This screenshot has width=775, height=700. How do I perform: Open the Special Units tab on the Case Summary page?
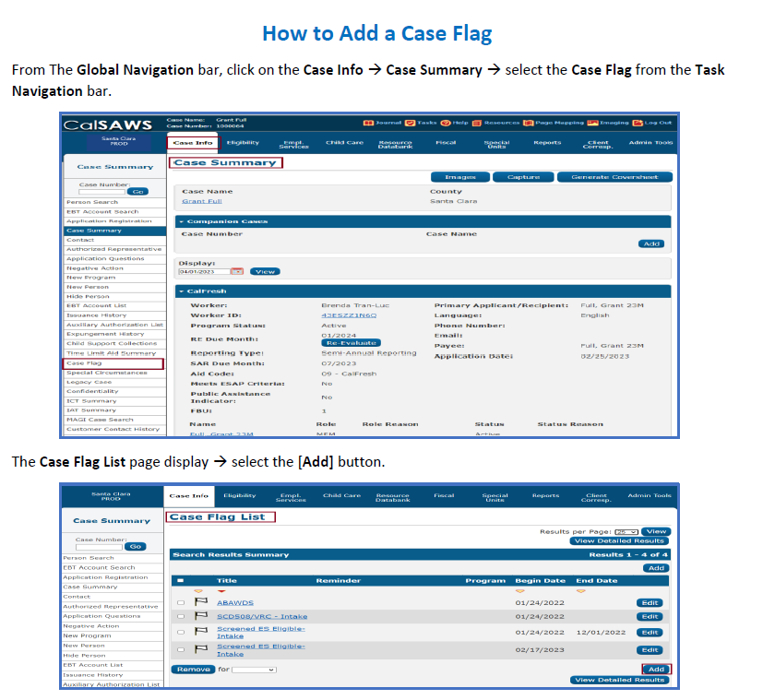(x=496, y=144)
